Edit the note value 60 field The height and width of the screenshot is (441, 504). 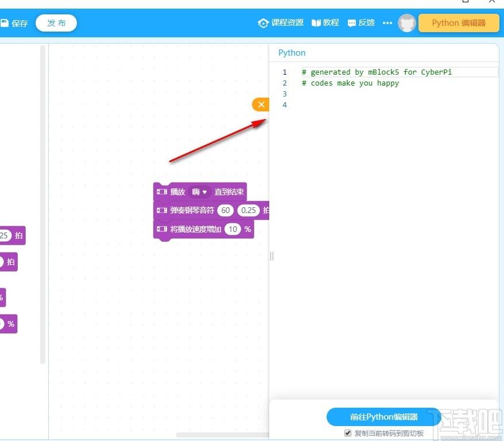pyautogui.click(x=226, y=210)
